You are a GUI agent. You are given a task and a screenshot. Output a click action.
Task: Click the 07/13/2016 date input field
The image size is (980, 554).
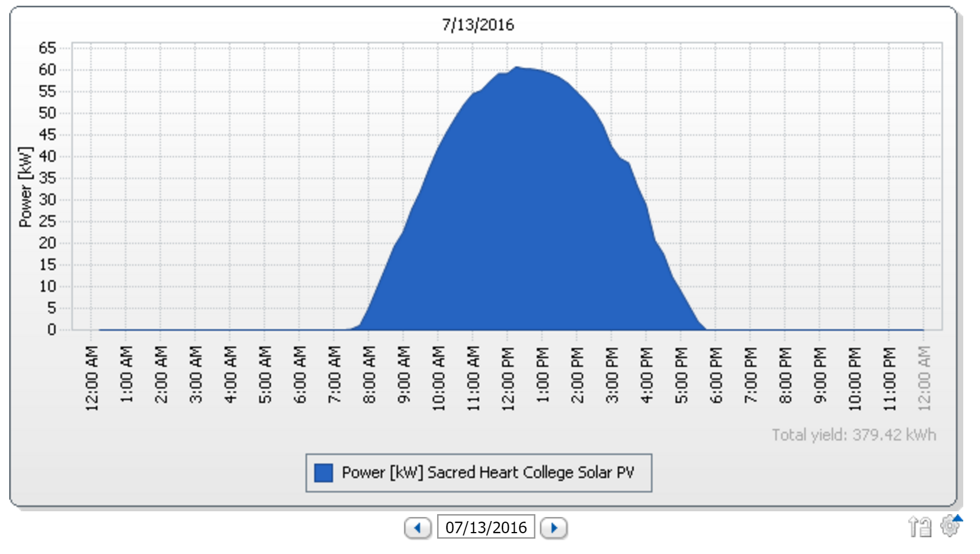coord(486,527)
